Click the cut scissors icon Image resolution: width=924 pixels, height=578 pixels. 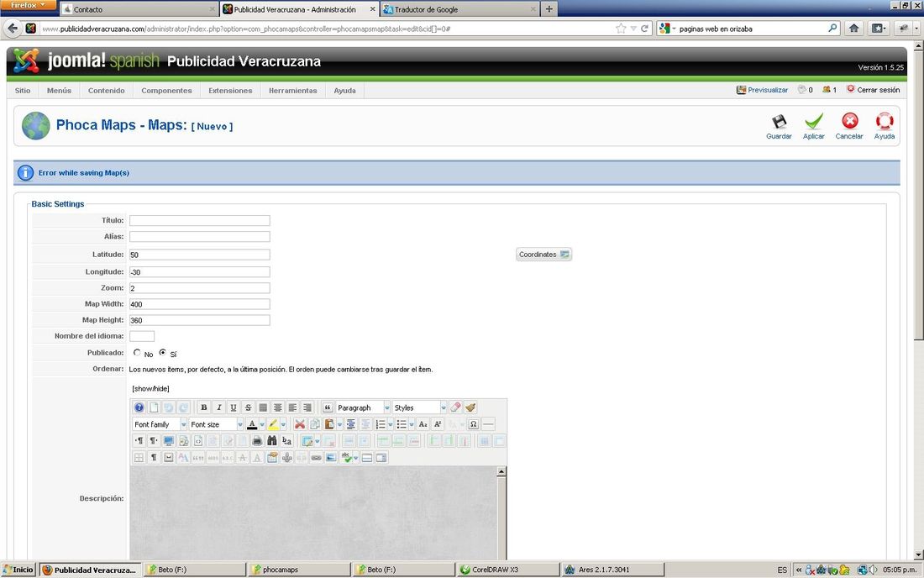point(299,424)
